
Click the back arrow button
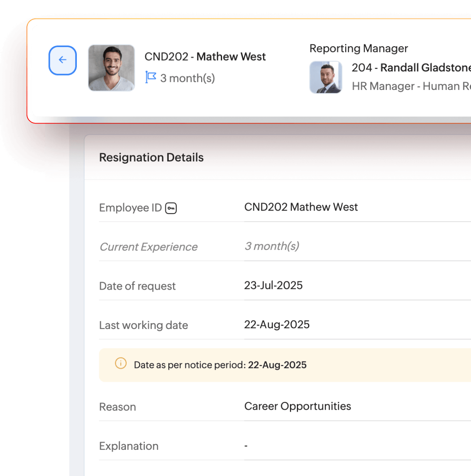click(62, 60)
